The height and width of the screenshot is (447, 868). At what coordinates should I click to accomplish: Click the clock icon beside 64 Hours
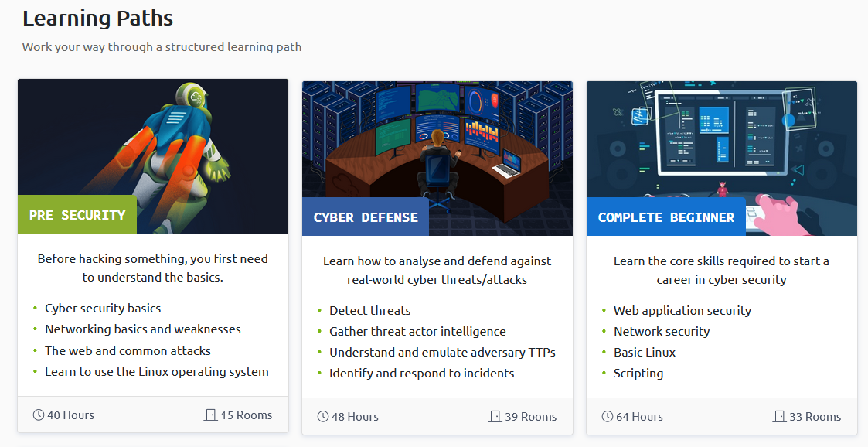[608, 417]
